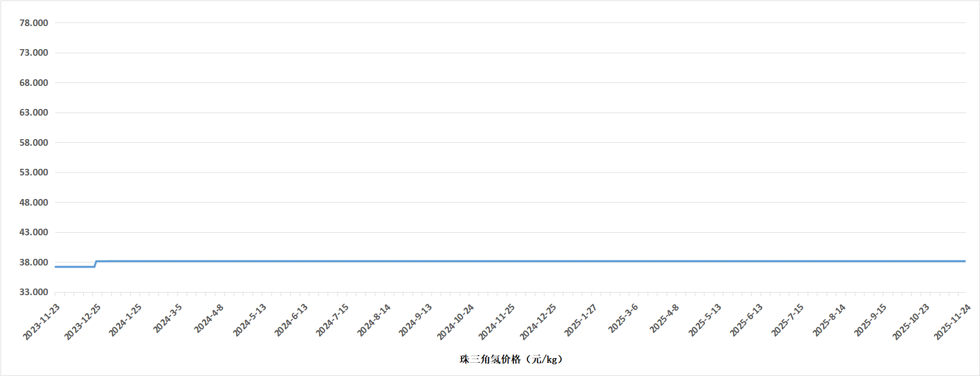Select the 2025-1-27 date label

click(x=580, y=320)
